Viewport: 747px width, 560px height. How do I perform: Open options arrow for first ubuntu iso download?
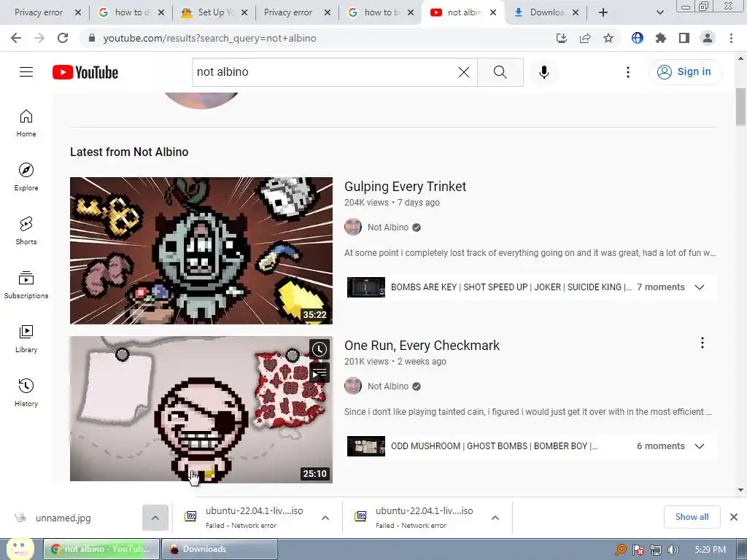tap(325, 518)
